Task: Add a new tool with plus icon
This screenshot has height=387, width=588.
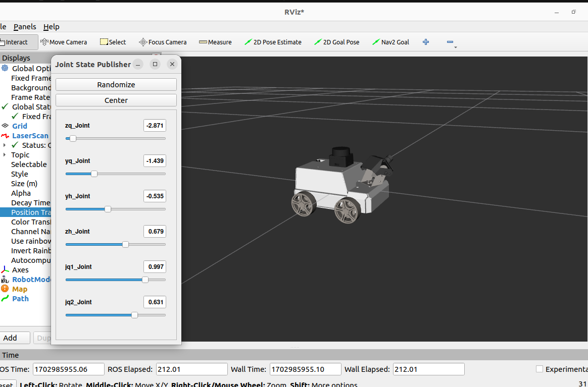Action: (426, 42)
